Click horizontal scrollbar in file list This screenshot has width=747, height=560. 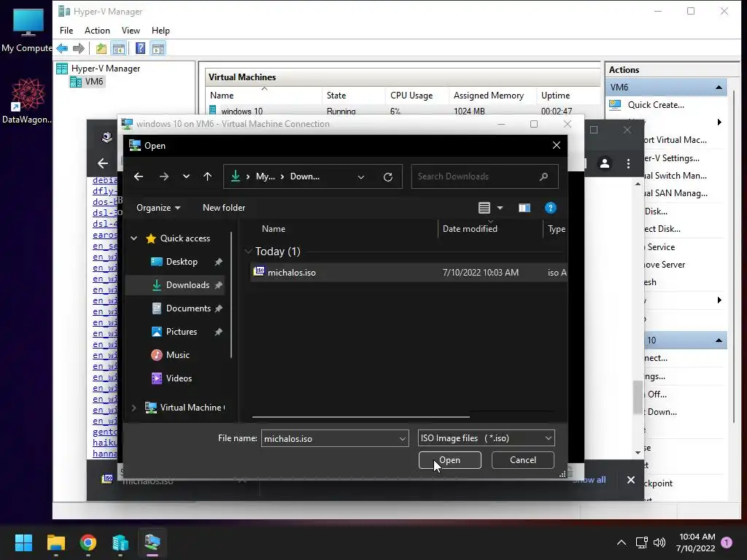coord(360,416)
